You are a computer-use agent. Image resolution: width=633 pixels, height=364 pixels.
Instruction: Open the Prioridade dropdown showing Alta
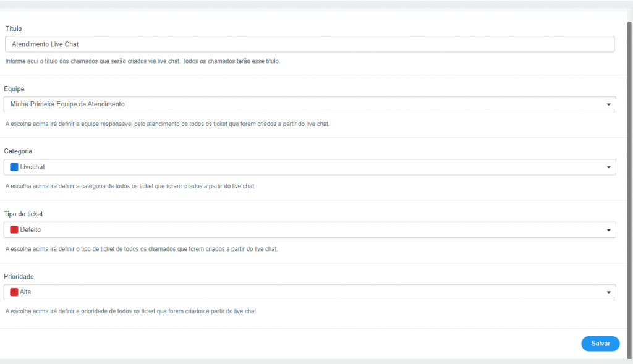310,292
